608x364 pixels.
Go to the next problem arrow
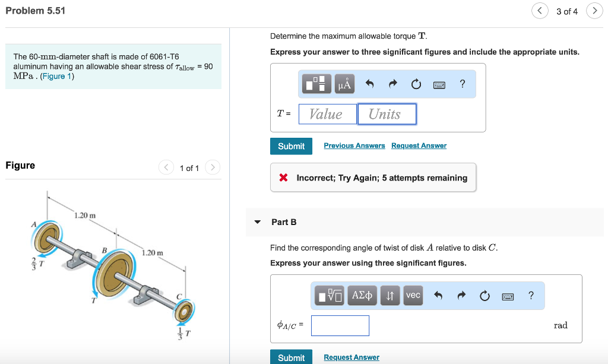594,11
